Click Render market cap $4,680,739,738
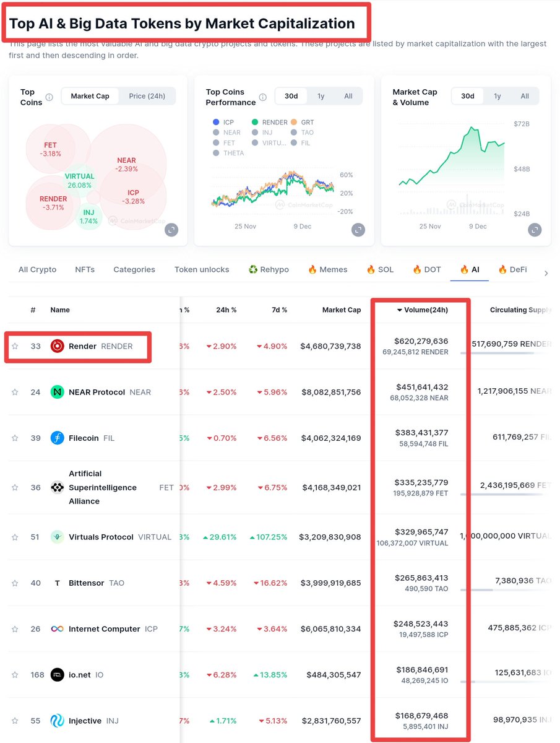The width and height of the screenshot is (560, 743). pyautogui.click(x=330, y=346)
